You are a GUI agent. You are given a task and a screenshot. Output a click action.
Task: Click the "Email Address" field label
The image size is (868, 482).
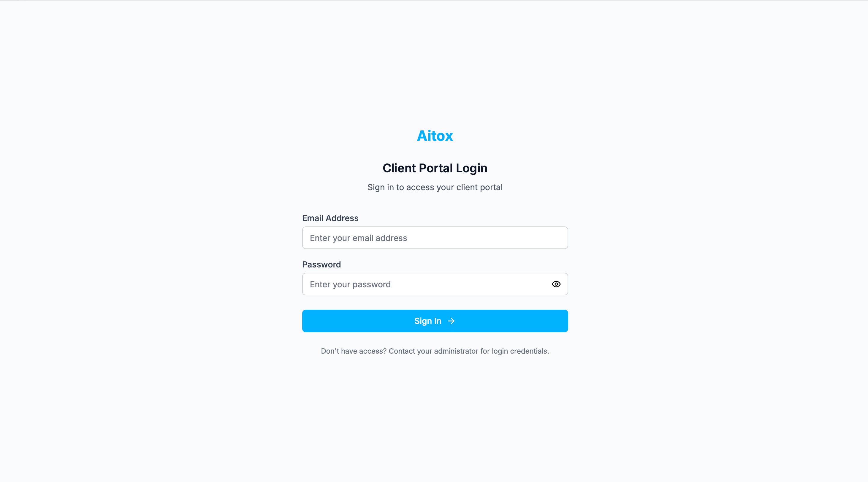coord(330,218)
